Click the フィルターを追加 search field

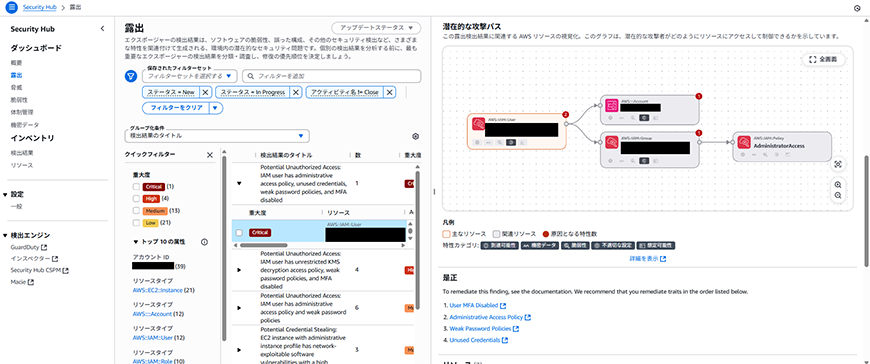[332, 76]
